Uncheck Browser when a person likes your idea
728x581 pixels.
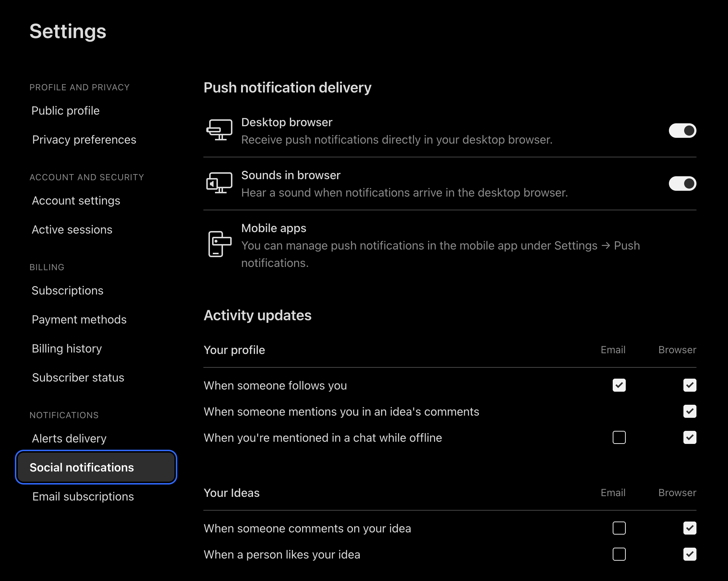pos(690,554)
